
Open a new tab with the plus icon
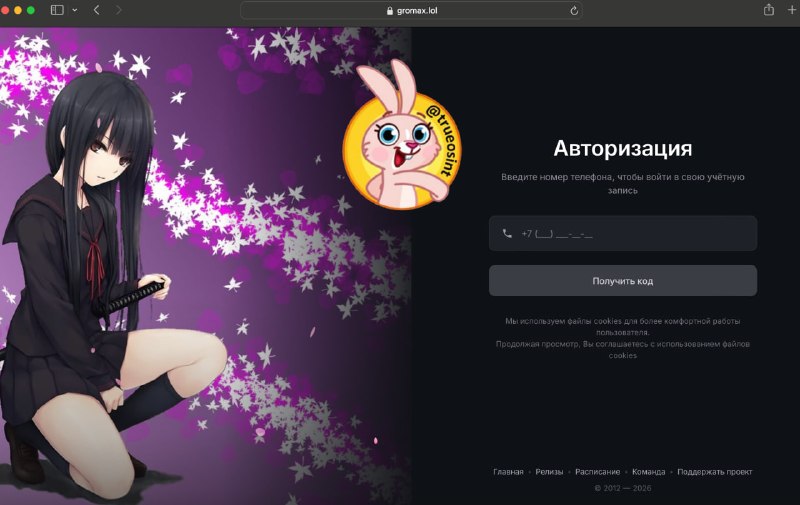[x=792, y=9]
